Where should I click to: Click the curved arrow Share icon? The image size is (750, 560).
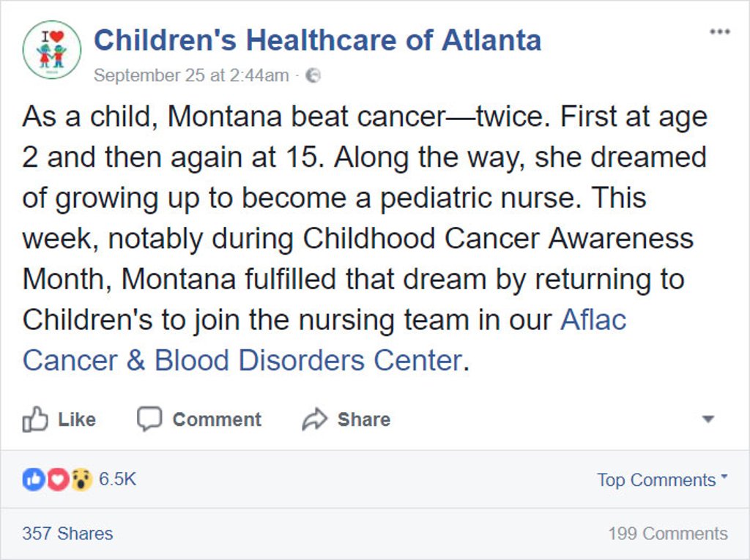coord(314,419)
